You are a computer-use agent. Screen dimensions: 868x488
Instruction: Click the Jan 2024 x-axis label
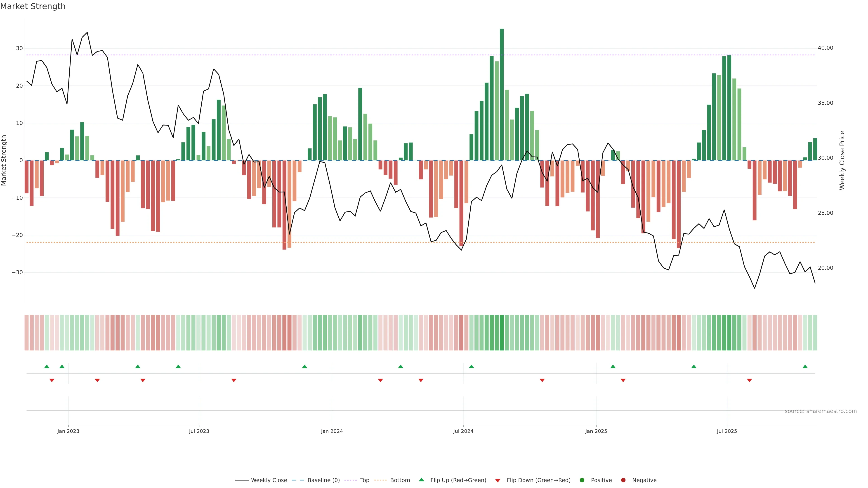point(332,431)
